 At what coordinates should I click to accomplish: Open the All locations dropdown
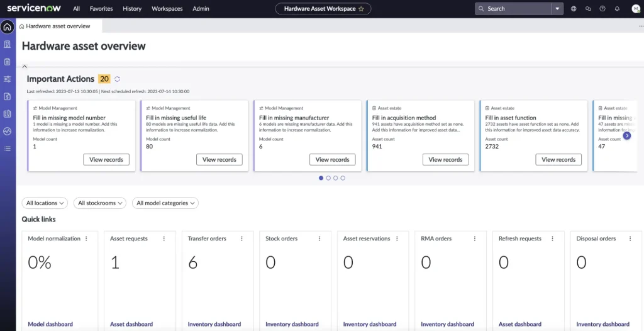click(45, 203)
